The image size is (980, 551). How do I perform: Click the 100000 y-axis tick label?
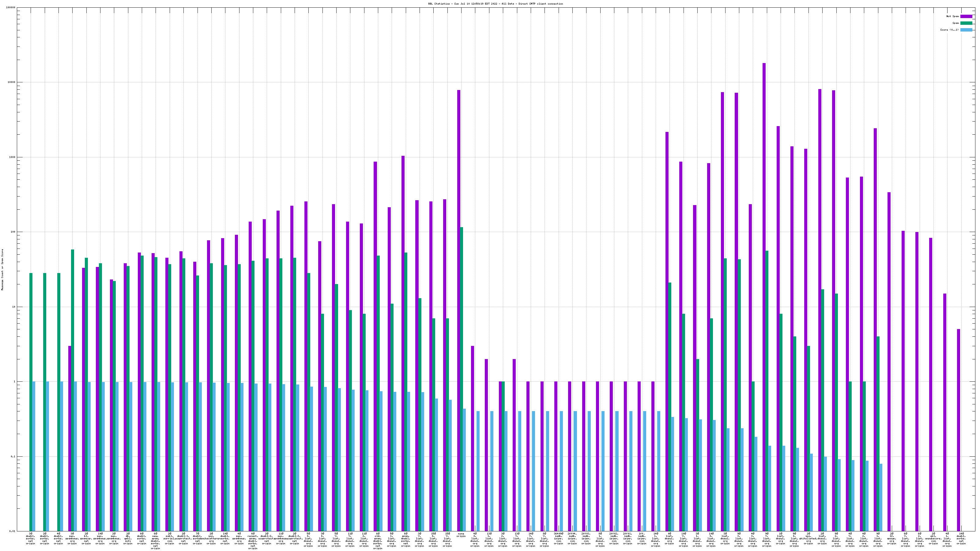pos(11,8)
